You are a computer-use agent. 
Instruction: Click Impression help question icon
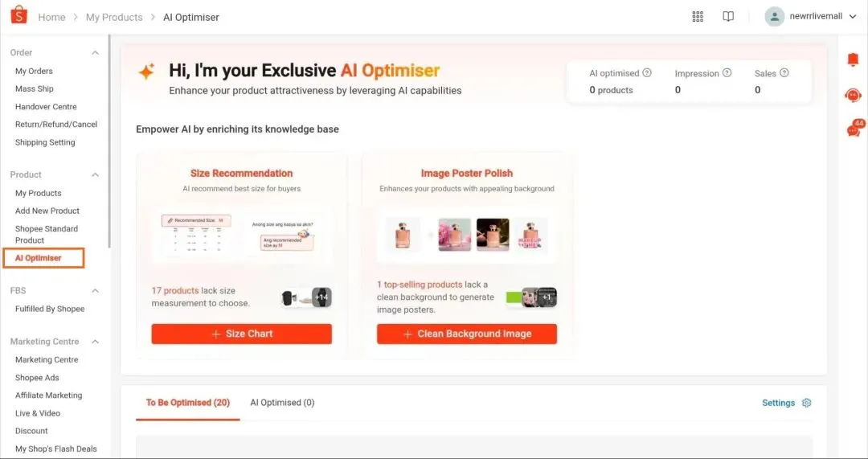tap(727, 72)
